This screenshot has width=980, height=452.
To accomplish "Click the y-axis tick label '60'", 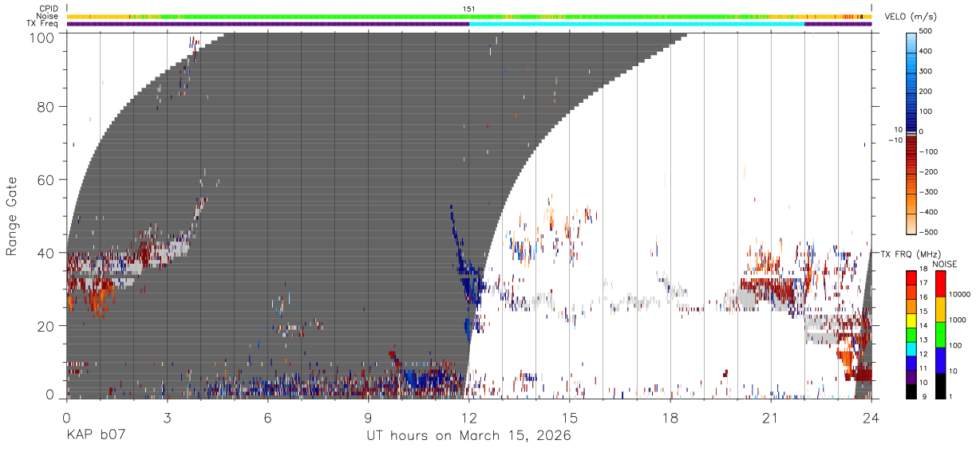I will [45, 179].
